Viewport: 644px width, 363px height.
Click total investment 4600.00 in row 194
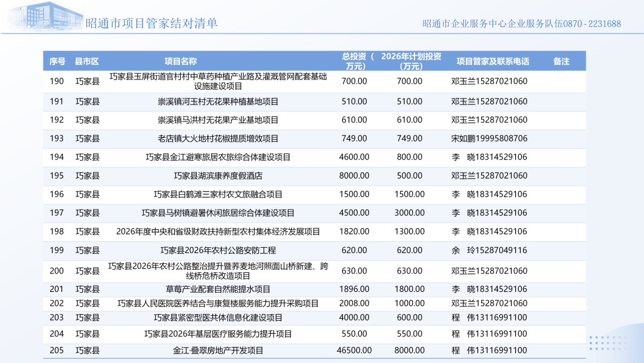[x=354, y=157]
